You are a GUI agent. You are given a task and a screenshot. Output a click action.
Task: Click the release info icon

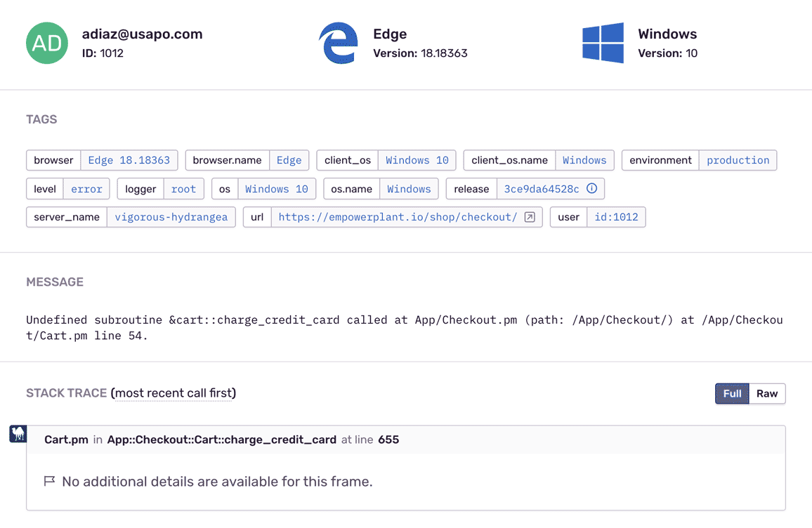click(x=591, y=189)
